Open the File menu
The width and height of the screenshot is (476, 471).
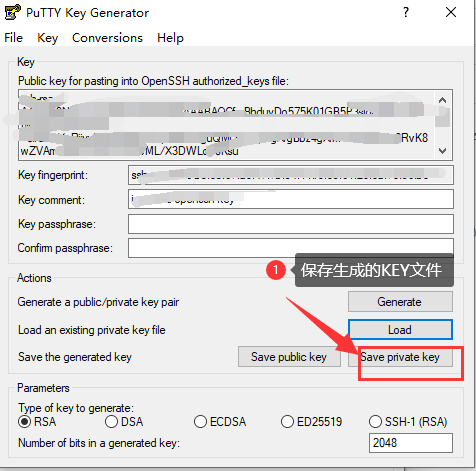click(x=13, y=38)
